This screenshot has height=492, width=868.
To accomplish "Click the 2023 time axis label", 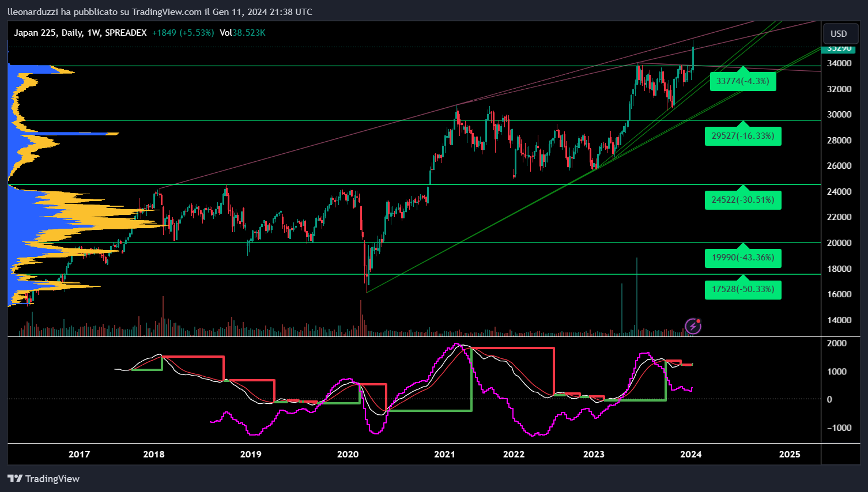I will 594,455.
